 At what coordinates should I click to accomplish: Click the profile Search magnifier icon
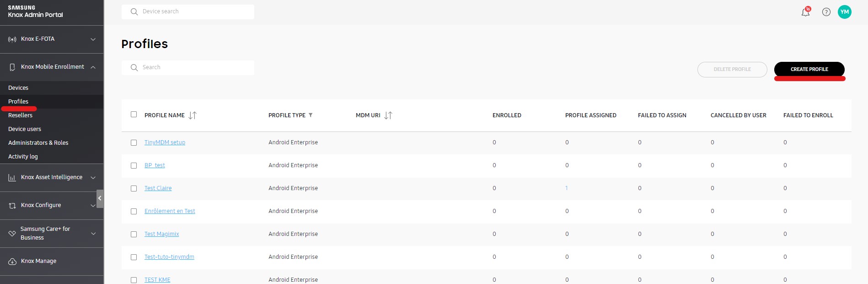click(134, 68)
